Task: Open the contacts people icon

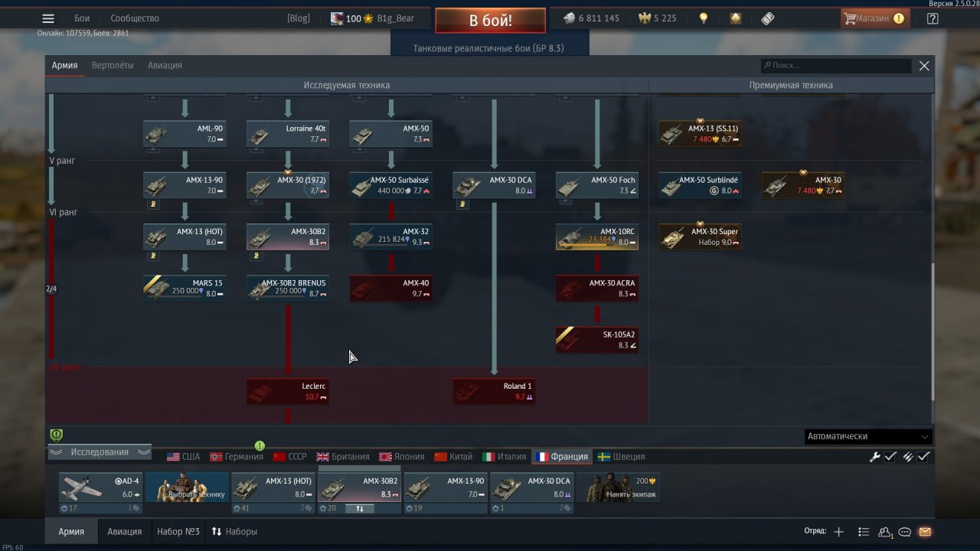Action: pyautogui.click(x=886, y=532)
